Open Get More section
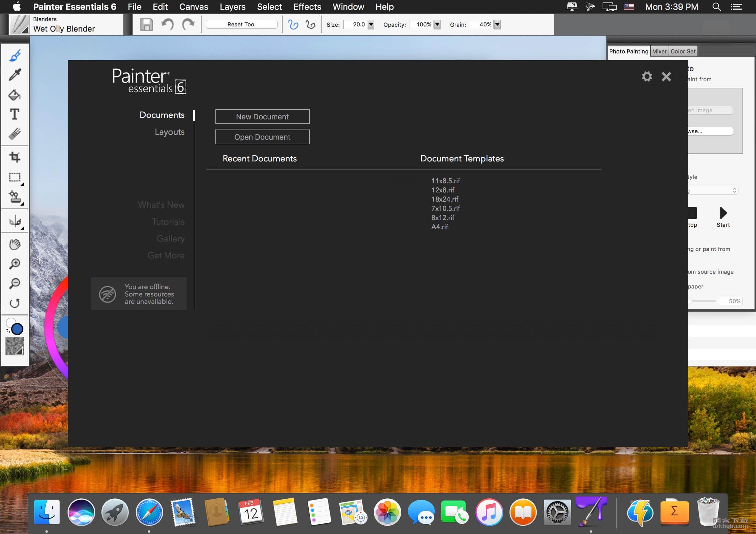 [x=166, y=255]
